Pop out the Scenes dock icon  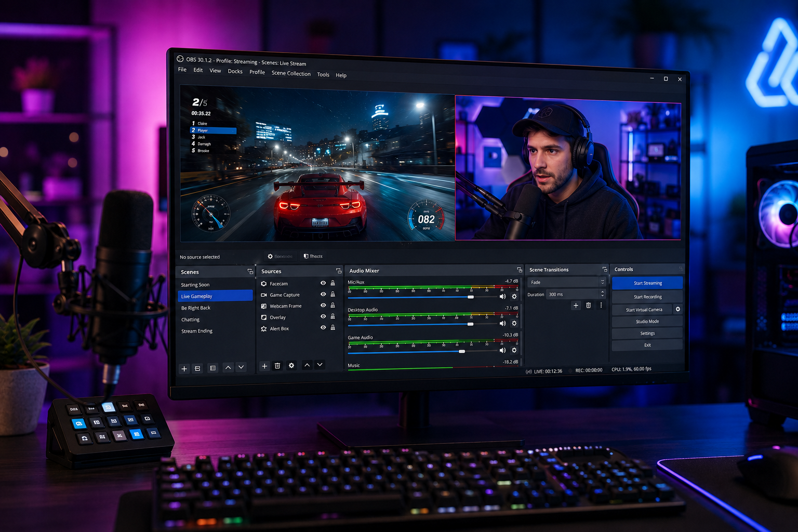pos(250,272)
